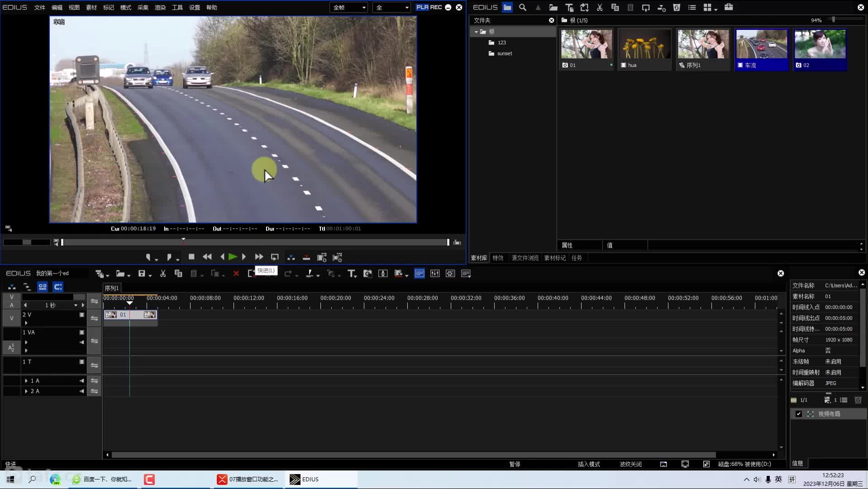868x489 pixels.
Task: Open the 渲染 menu
Action: (x=160, y=7)
